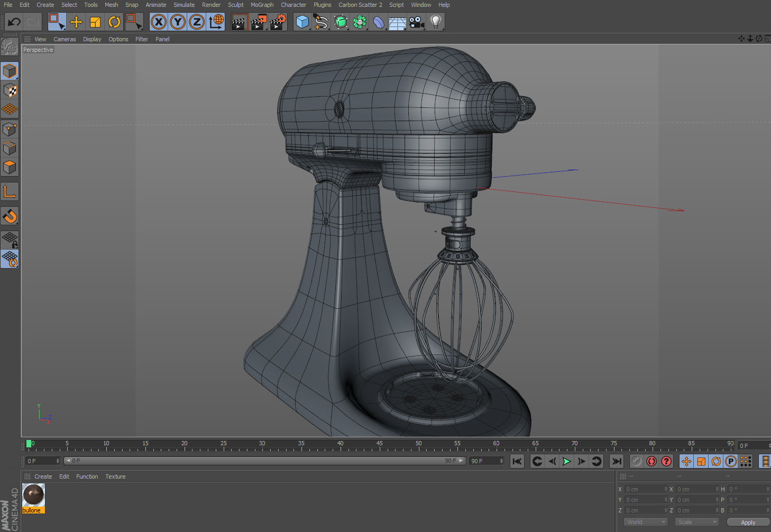Add a Camera object from toolbar
771x532 pixels.
[x=416, y=22]
